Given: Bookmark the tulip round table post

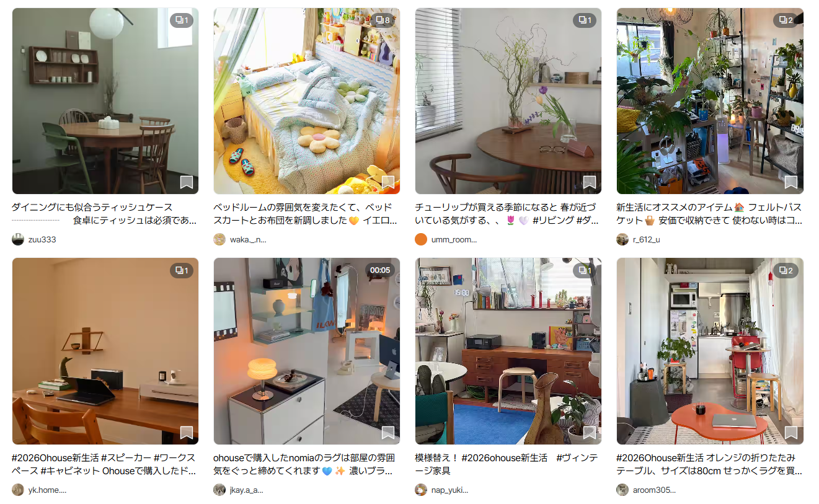Looking at the screenshot, I should click(589, 182).
